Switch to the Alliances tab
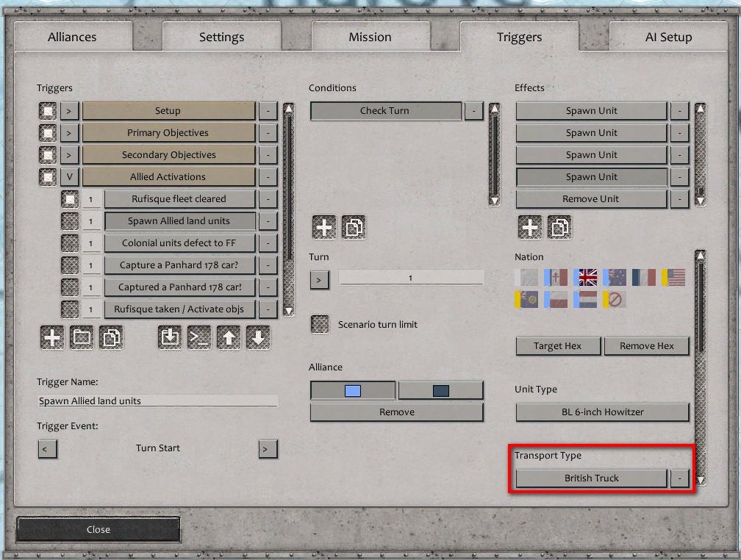 pyautogui.click(x=73, y=37)
